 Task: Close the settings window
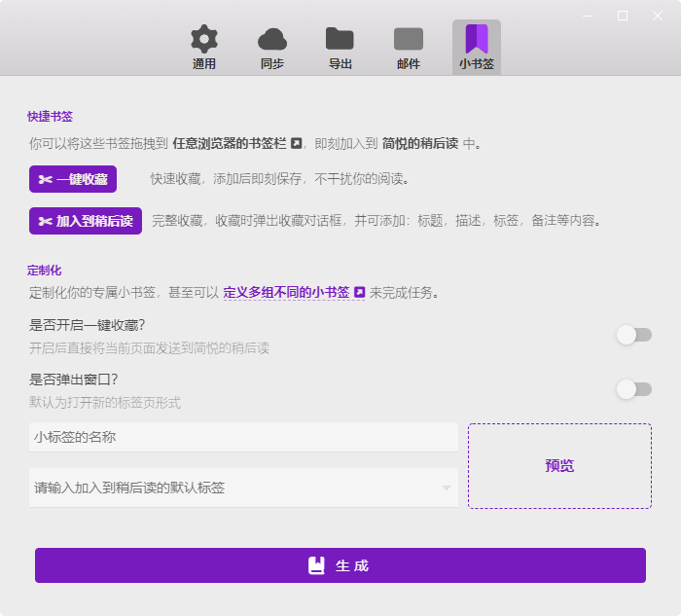[x=658, y=16]
